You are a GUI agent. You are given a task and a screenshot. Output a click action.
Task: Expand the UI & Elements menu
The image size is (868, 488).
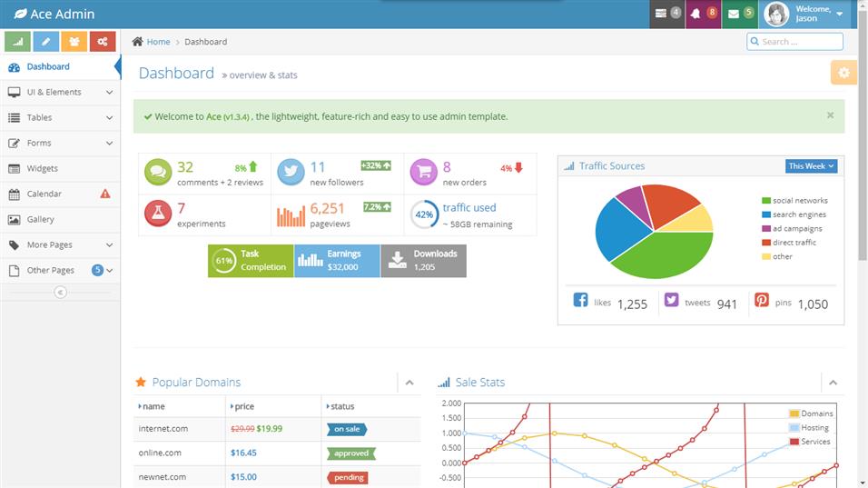tap(60, 92)
